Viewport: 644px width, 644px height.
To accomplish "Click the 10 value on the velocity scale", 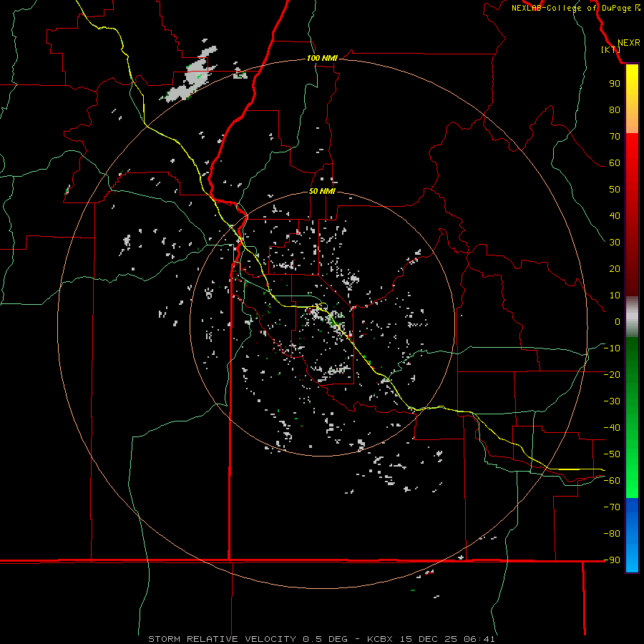I will tap(615, 296).
